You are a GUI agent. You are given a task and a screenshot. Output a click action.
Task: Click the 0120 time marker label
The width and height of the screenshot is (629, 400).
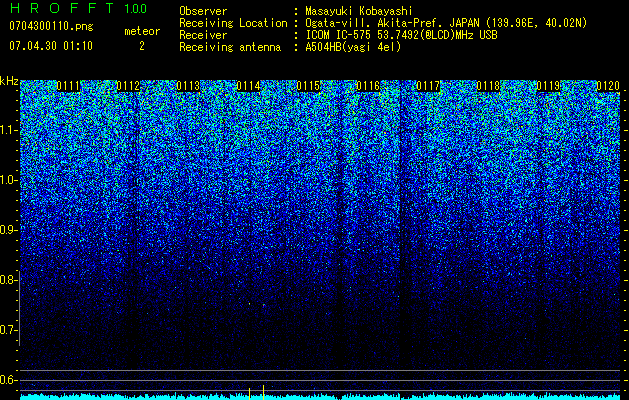coord(608,86)
